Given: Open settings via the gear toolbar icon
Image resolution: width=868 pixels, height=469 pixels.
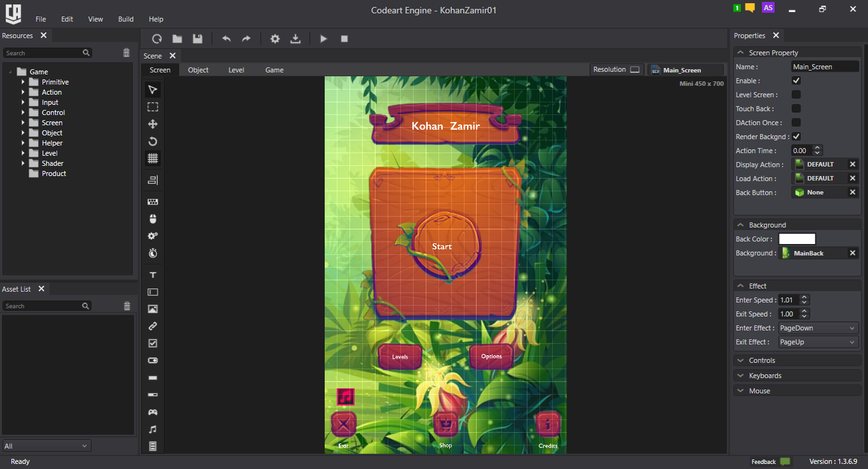Looking at the screenshot, I should point(275,39).
